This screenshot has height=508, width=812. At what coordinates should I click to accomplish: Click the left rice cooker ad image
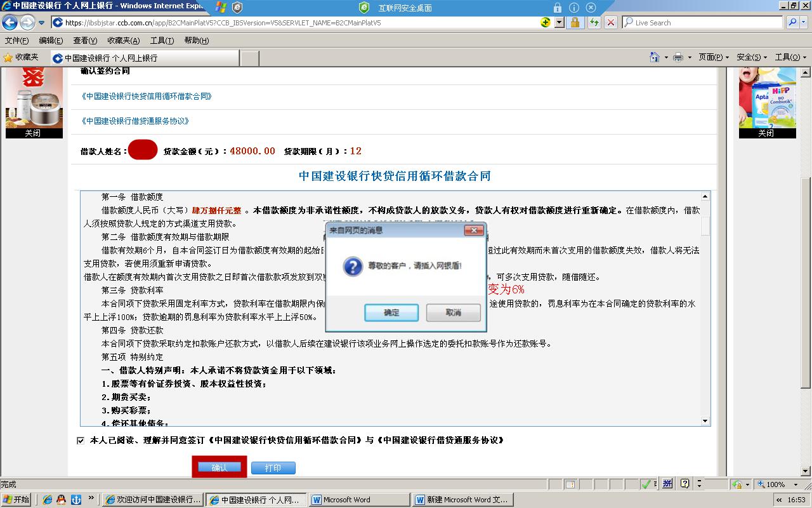pos(34,98)
